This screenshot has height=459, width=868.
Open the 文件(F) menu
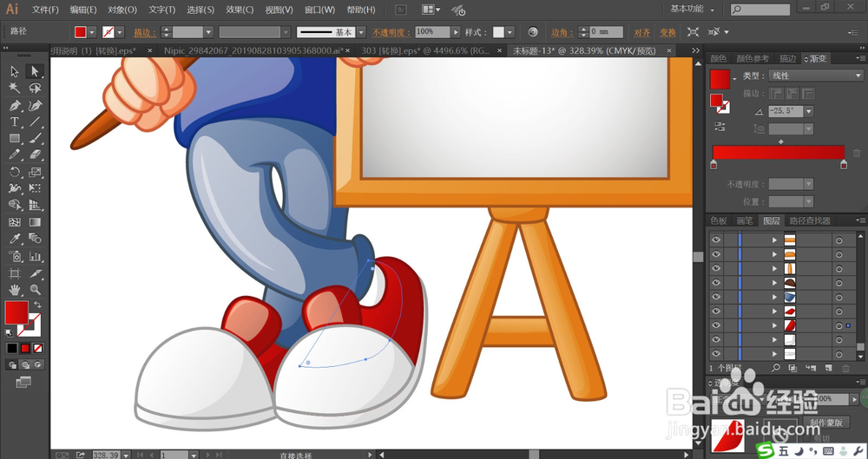[45, 10]
